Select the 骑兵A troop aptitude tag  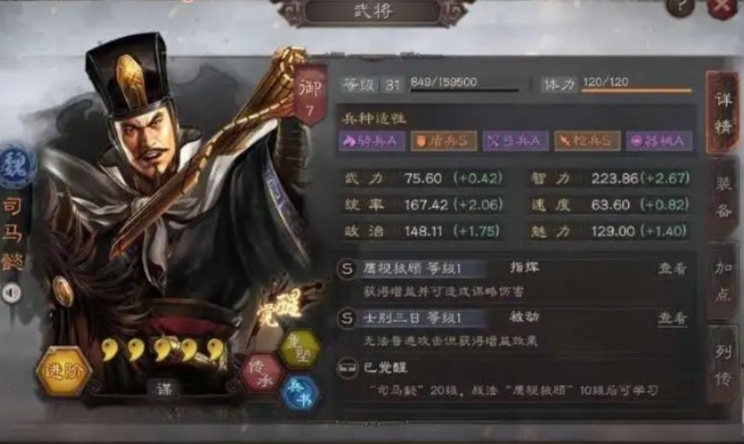pos(372,141)
